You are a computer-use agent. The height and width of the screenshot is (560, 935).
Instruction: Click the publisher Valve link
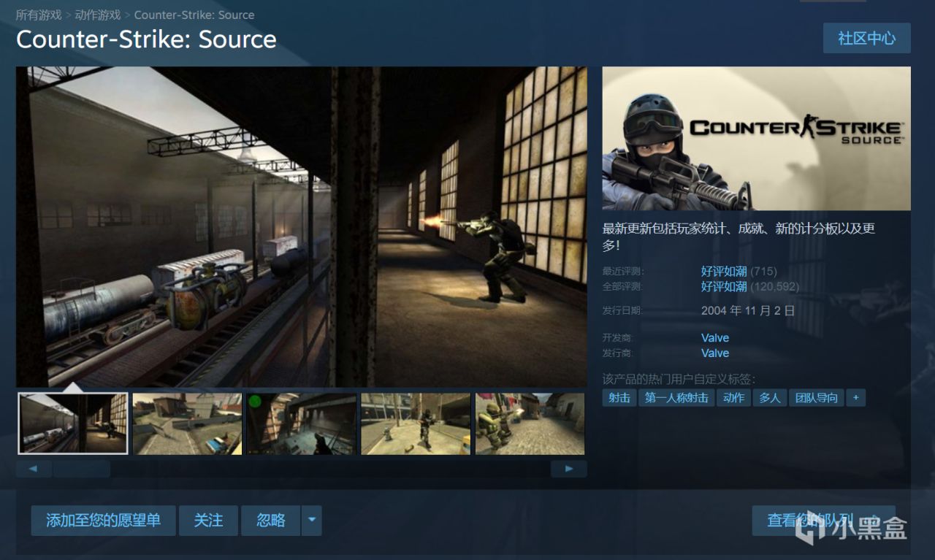715,353
